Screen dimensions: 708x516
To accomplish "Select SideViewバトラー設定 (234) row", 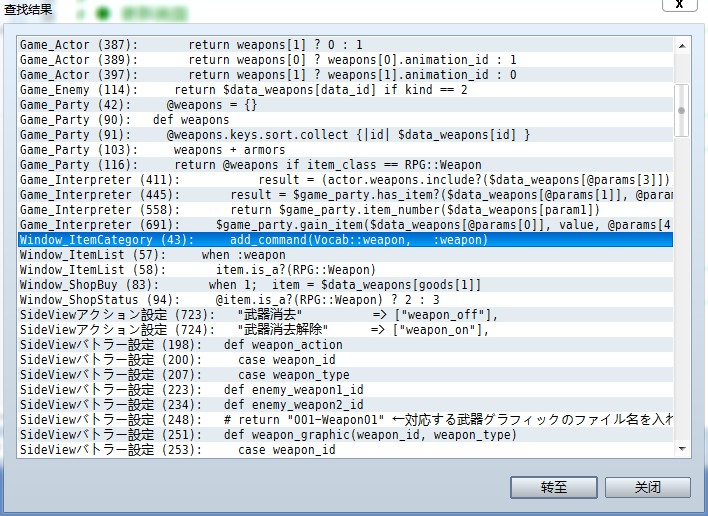I will (x=345, y=404).
